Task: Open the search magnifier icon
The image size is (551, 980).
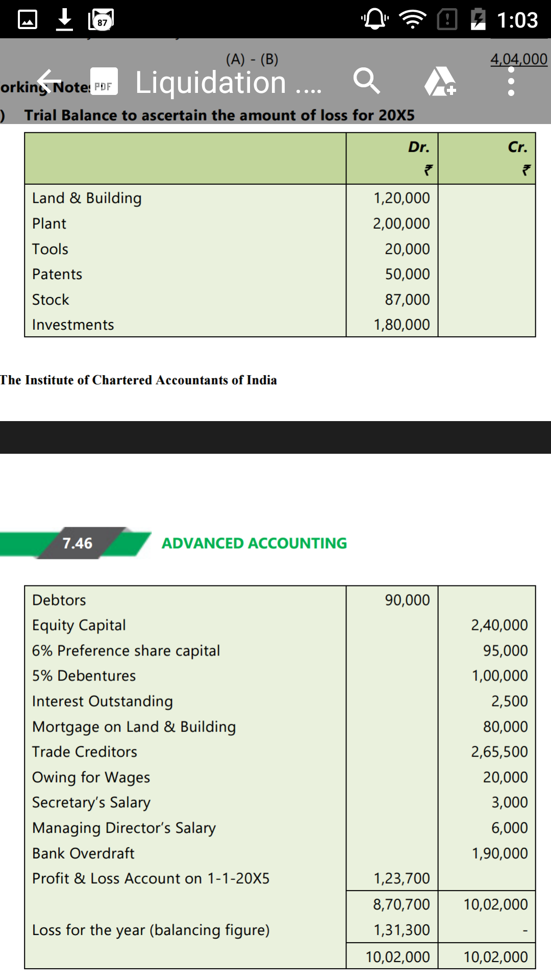Action: tap(367, 81)
